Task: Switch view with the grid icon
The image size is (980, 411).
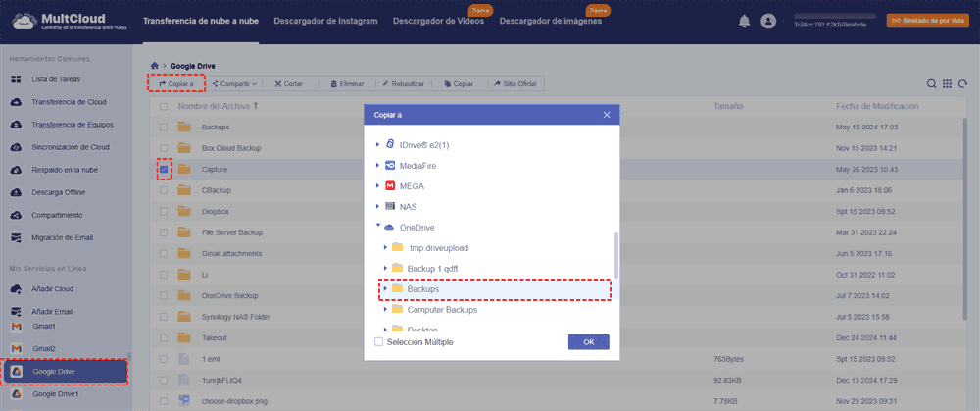Action: 947,83
